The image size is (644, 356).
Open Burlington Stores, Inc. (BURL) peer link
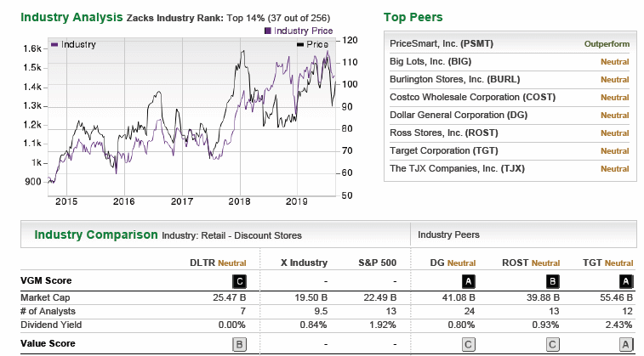pyautogui.click(x=454, y=79)
